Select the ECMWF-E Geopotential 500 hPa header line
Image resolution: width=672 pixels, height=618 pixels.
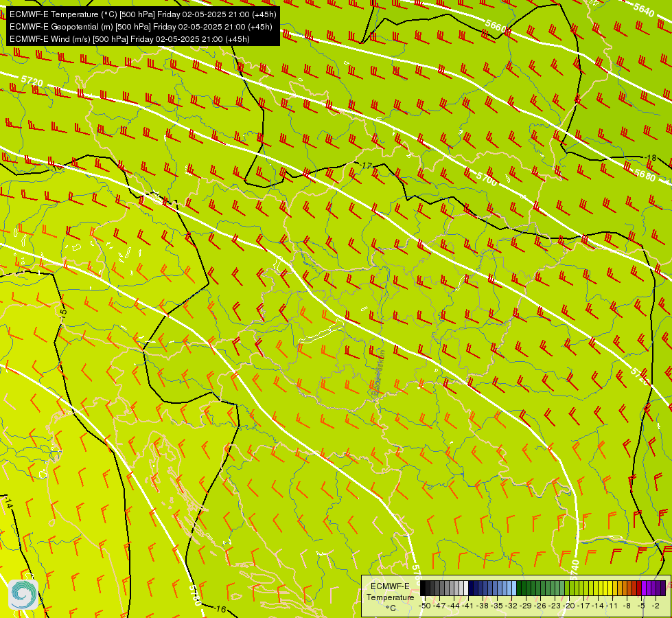click(141, 27)
